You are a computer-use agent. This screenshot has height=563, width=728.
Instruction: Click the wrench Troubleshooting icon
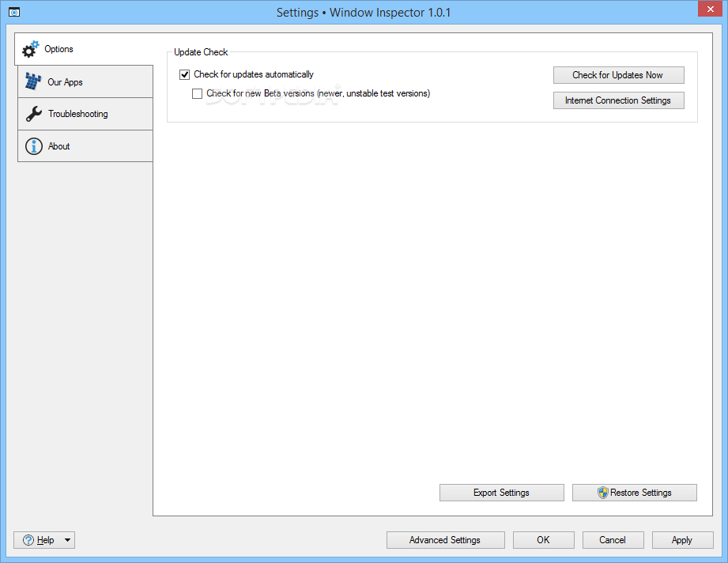[34, 114]
